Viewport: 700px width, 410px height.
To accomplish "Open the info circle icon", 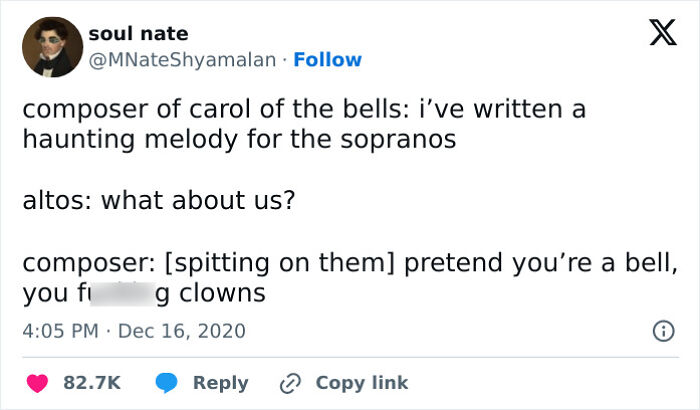I will [660, 329].
